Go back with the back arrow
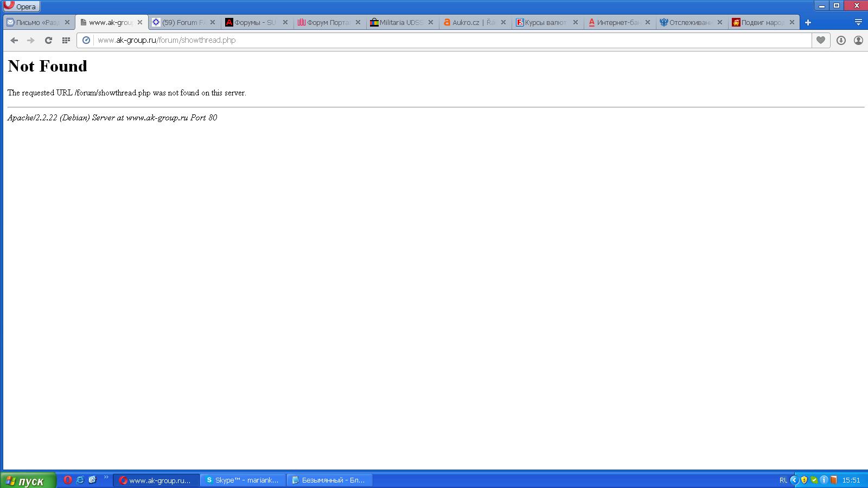This screenshot has height=488, width=868. pos(14,40)
